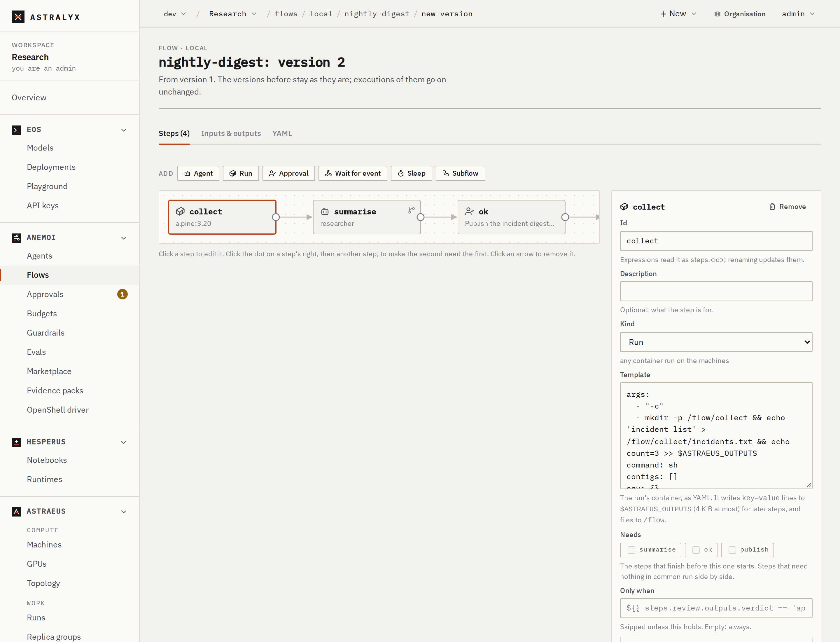This screenshot has width=840, height=642.
Task: Click the Astralyx logo icon
Action: (18, 17)
